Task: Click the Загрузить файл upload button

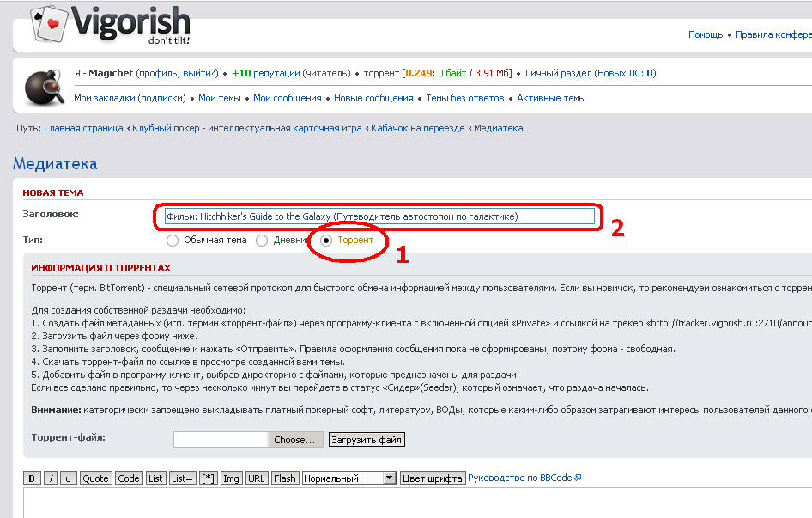Action: coord(367,440)
